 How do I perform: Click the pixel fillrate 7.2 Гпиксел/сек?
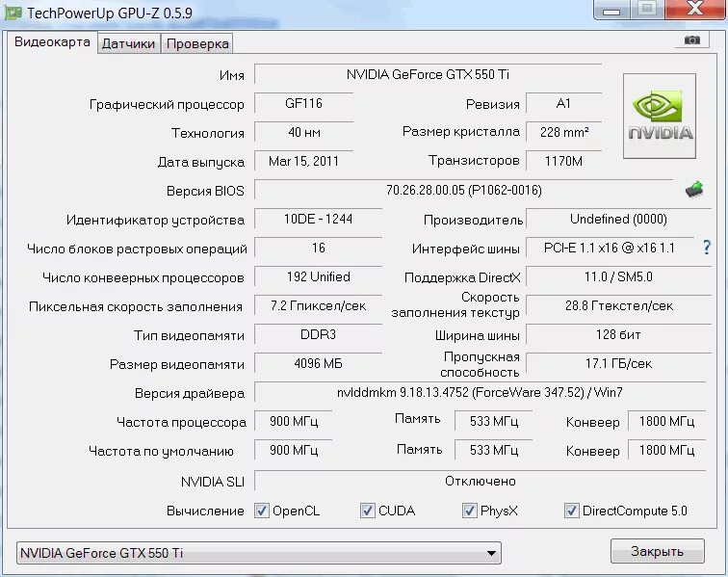point(318,305)
